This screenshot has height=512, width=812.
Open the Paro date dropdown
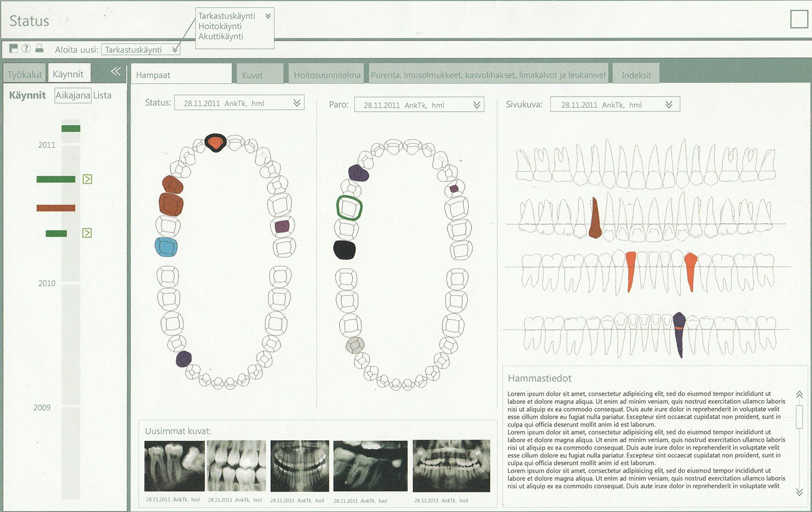coord(419,105)
